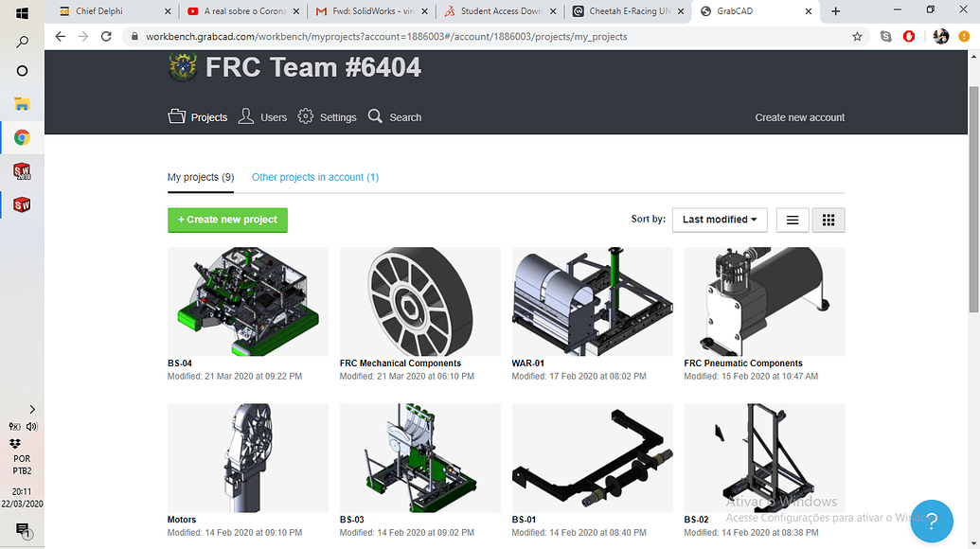This screenshot has width=980, height=549.
Task: Open Cortana circle on the taskbar
Action: [x=22, y=71]
